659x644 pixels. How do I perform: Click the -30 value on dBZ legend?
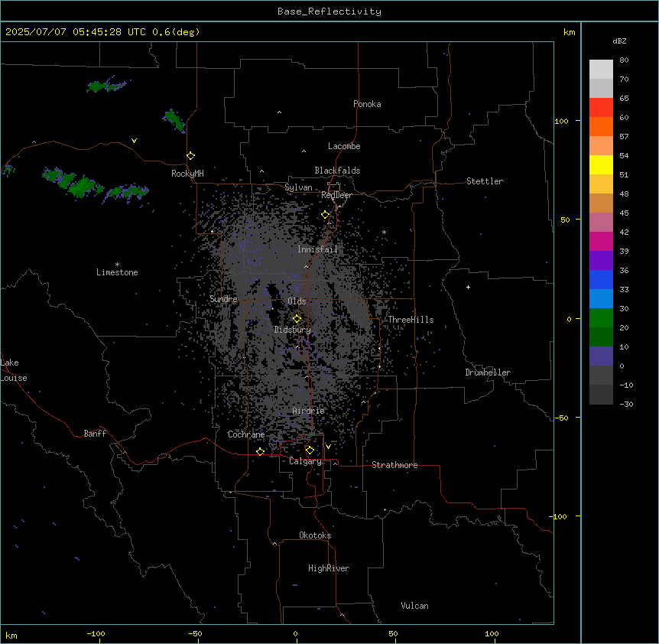click(626, 404)
